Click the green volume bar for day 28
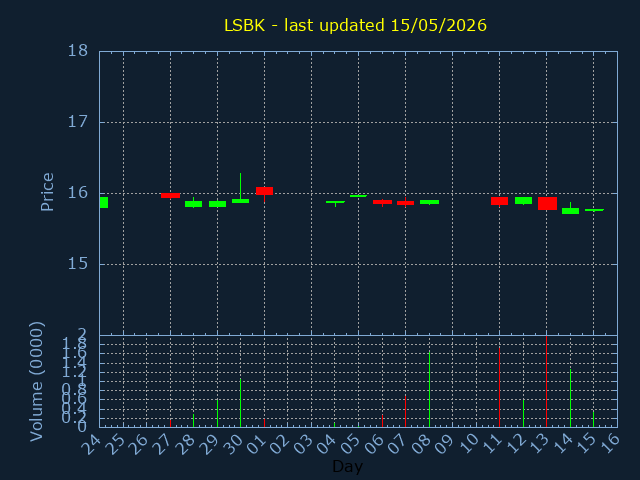Screen dimensions: 640x480 click(193, 420)
